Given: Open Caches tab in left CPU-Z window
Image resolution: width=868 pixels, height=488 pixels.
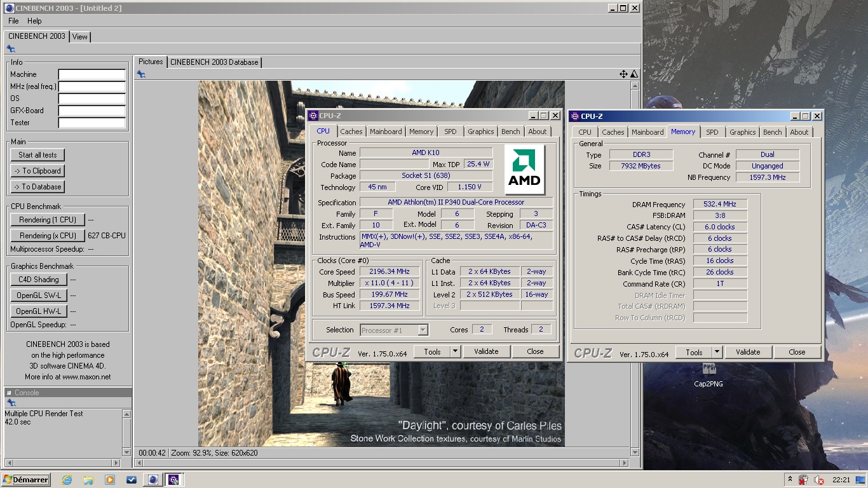Looking at the screenshot, I should pos(351,132).
